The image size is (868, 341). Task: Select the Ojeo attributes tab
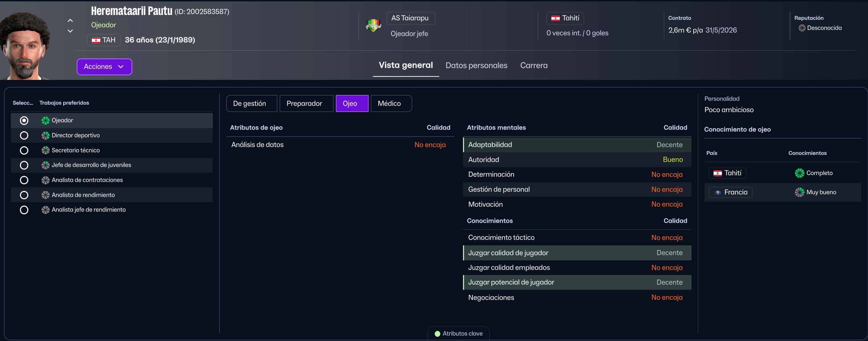pyautogui.click(x=352, y=104)
